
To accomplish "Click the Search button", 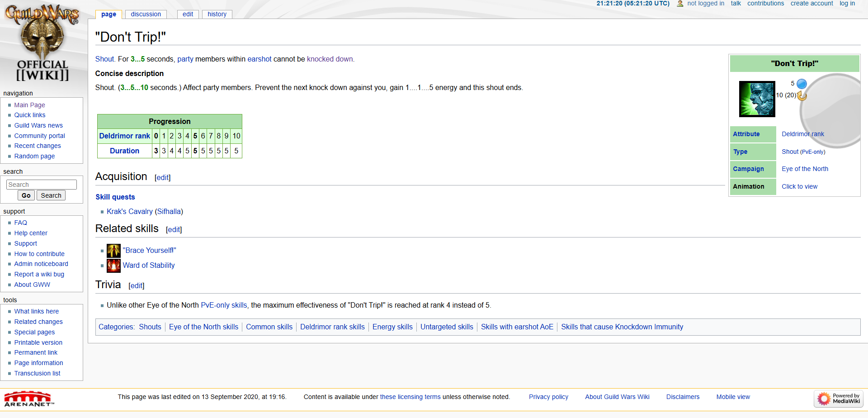I will coord(51,195).
